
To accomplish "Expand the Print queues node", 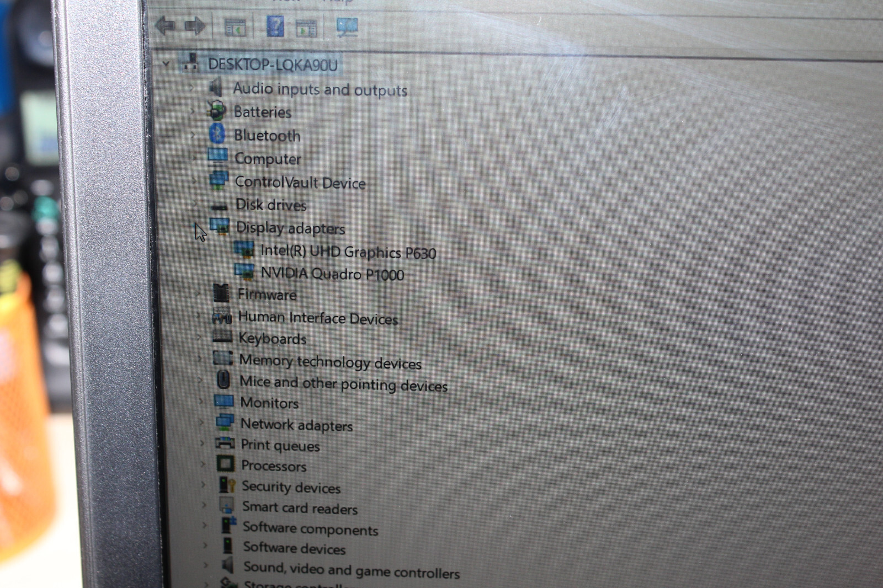I will [203, 443].
